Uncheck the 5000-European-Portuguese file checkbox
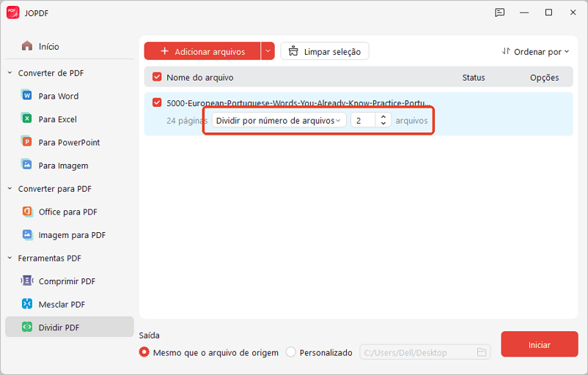The image size is (588, 375). pos(157,103)
